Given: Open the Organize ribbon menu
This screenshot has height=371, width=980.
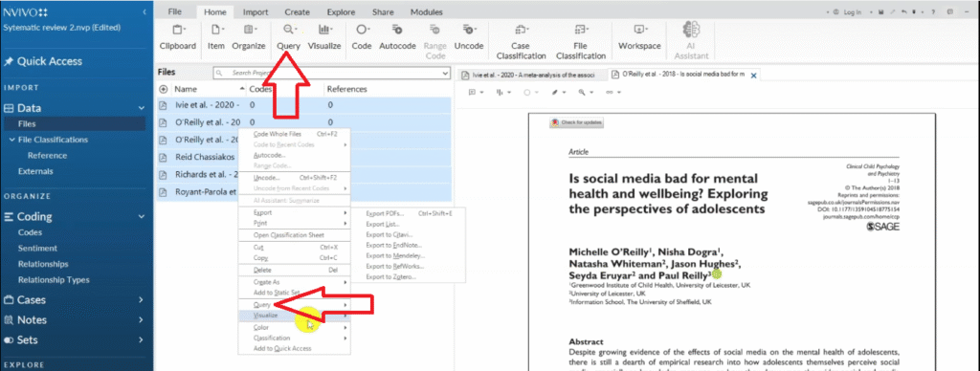Looking at the screenshot, I should (249, 37).
